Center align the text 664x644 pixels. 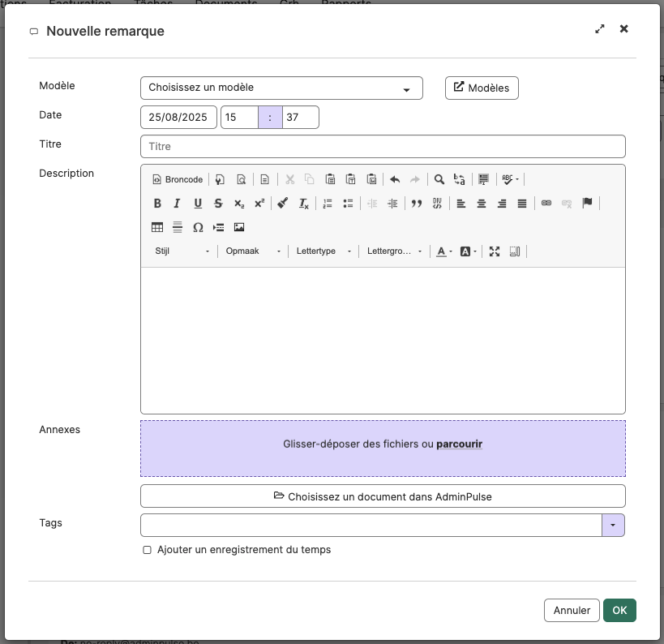coord(482,204)
